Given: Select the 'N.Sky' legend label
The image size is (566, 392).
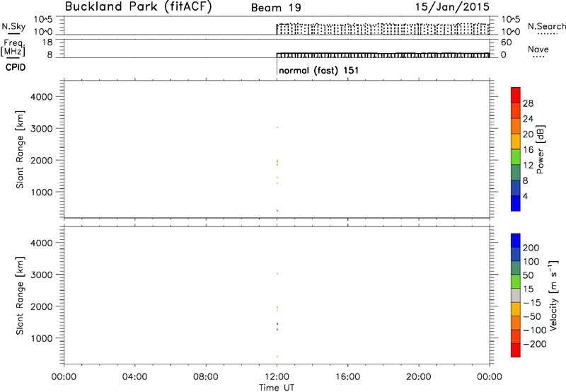Looking at the screenshot, I should pos(13,26).
